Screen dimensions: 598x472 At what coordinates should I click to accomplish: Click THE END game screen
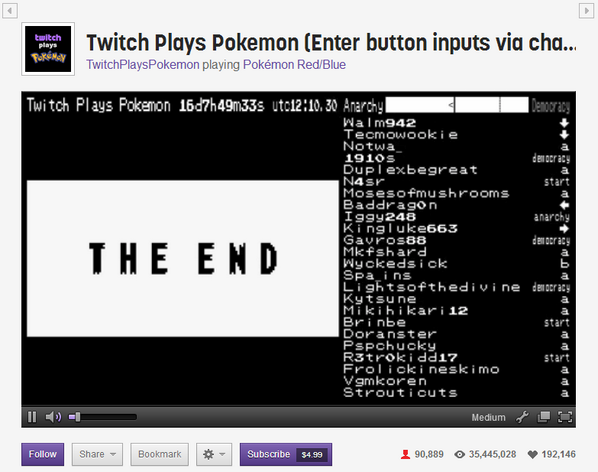183,258
